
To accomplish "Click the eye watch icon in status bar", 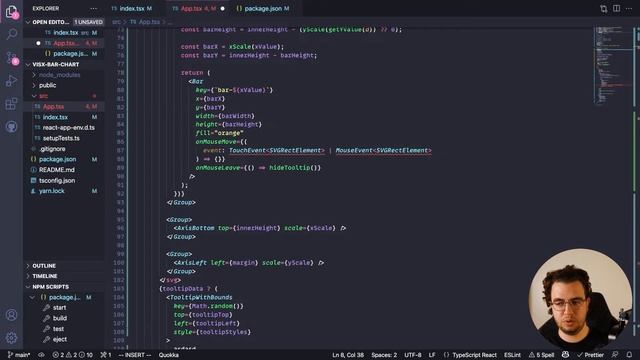I will (41, 355).
